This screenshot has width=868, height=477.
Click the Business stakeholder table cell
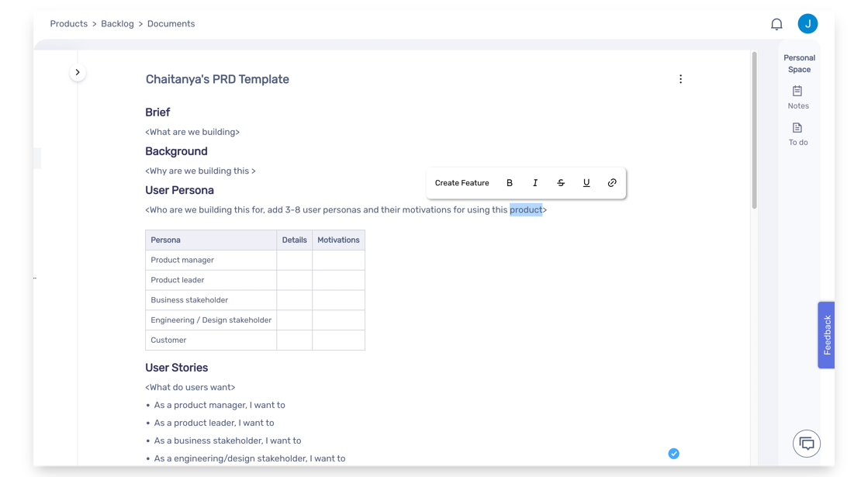pyautogui.click(x=211, y=300)
